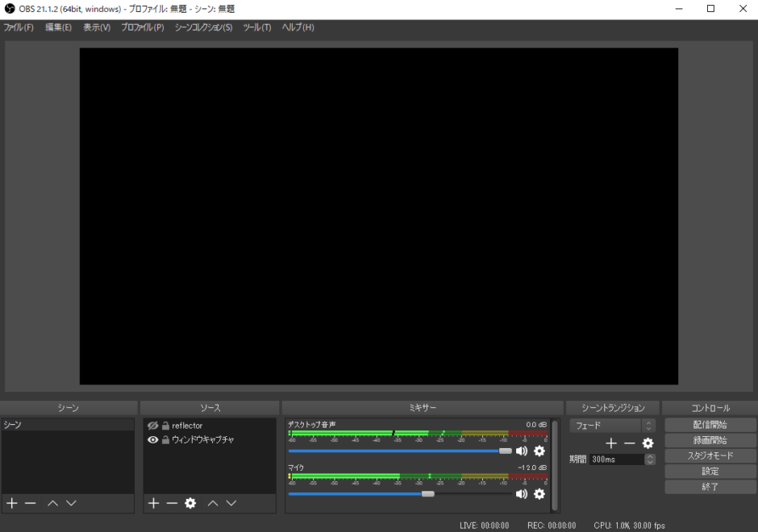Open the ツール menu
Viewport: 758px width, 532px height.
256,27
